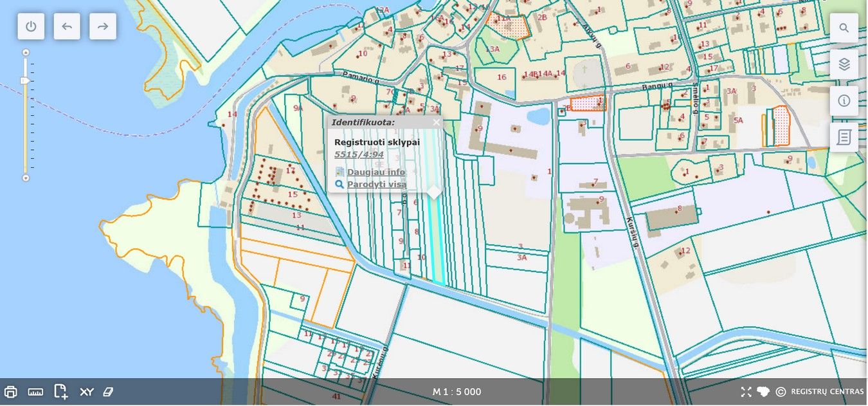Print the current map
This screenshot has width=868, height=406.
click(x=11, y=392)
